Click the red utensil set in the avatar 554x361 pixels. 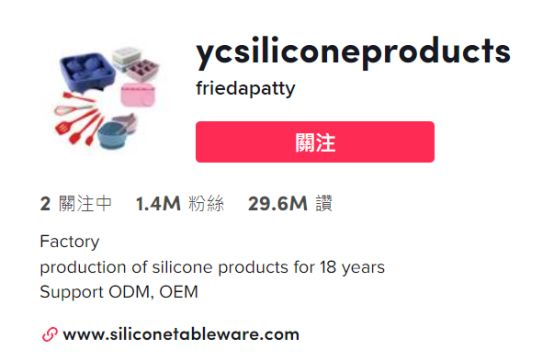78,119
